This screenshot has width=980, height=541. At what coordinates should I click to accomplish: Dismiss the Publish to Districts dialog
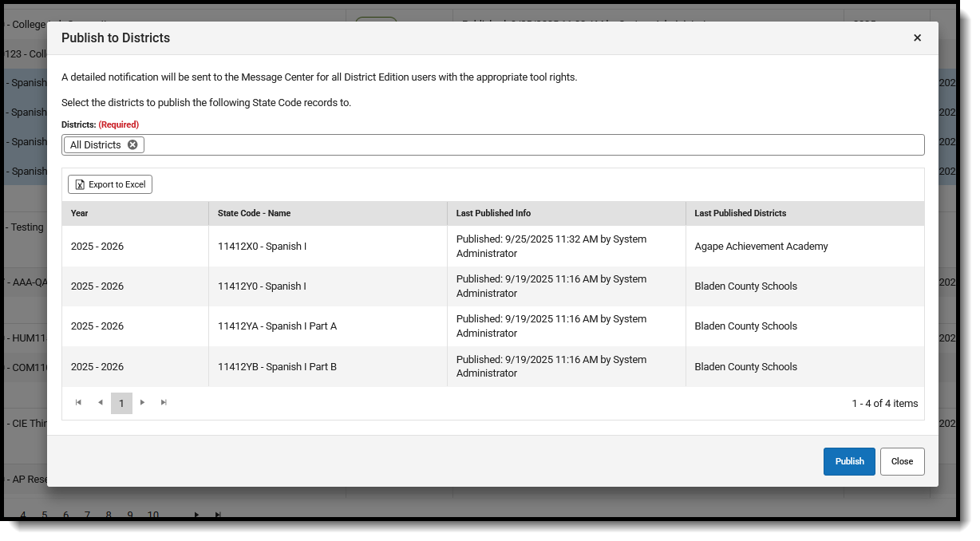(917, 38)
